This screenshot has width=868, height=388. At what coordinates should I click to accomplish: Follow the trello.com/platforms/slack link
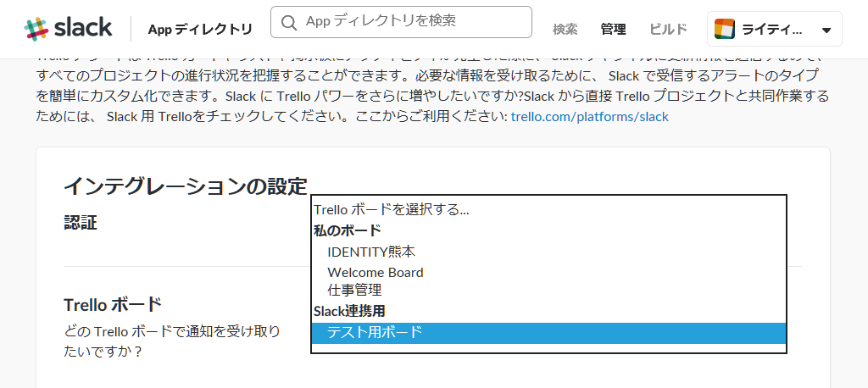click(x=589, y=116)
